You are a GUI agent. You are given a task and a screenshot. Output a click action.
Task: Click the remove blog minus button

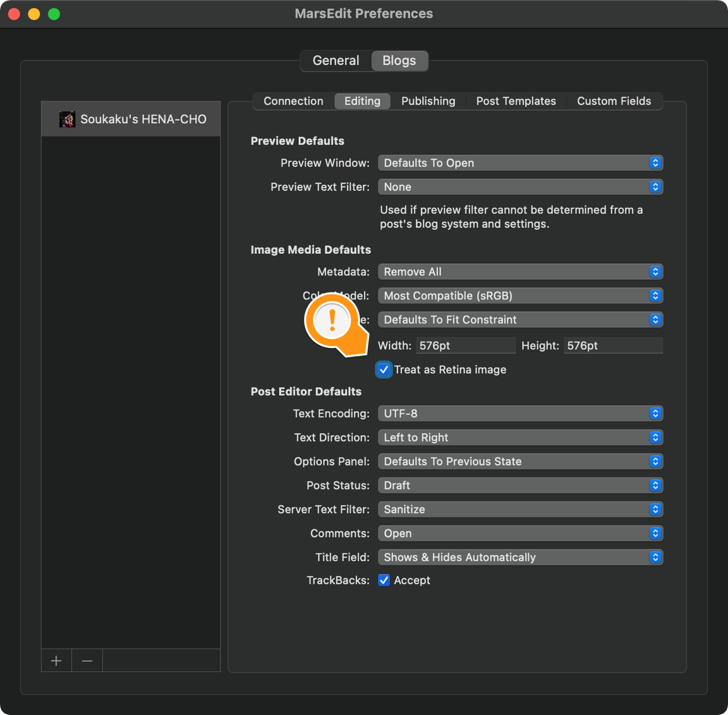(x=87, y=660)
